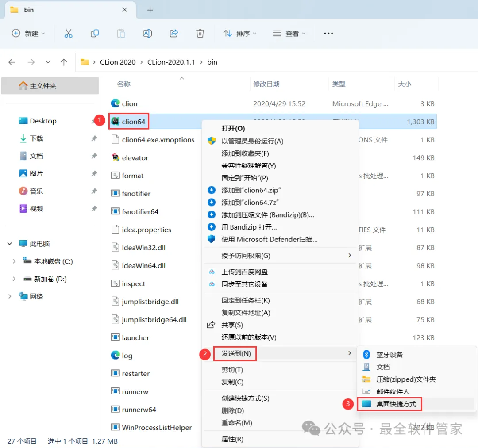Select the idea.properties file

pos(146,230)
